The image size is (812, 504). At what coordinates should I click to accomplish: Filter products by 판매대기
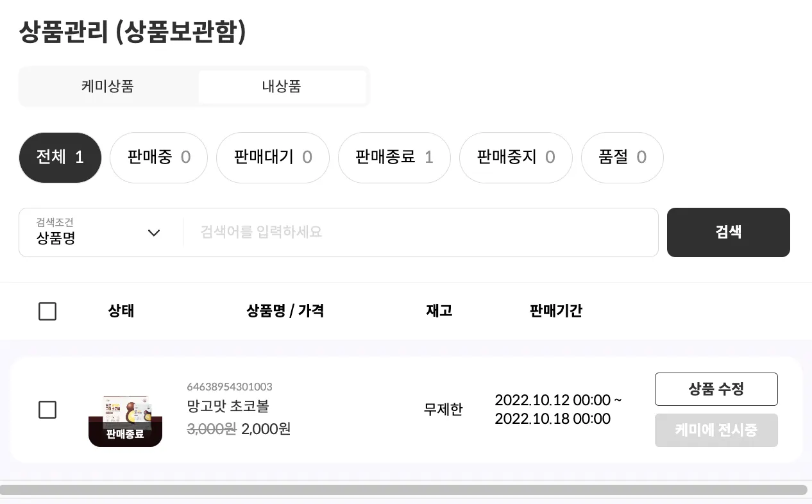tap(273, 158)
